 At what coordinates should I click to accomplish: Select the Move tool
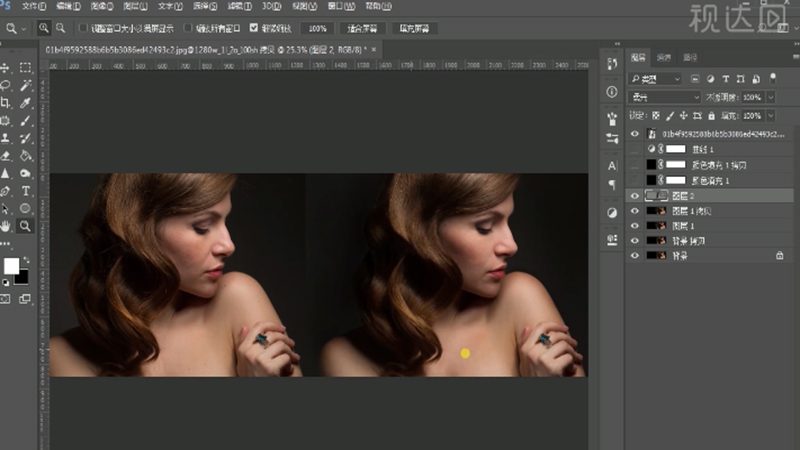tap(5, 67)
